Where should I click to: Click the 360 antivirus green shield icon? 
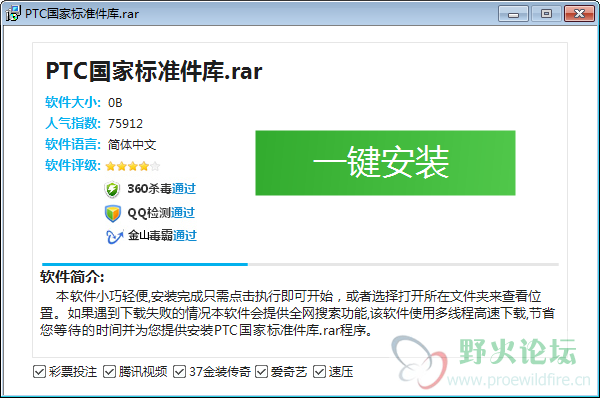pos(112,189)
